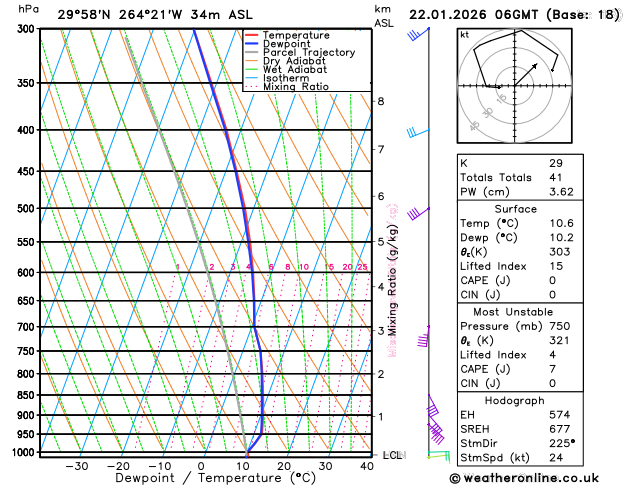Screen dimensions: 629x486
Task: Click the surface Lifted Index value 15
Action: [556, 266]
